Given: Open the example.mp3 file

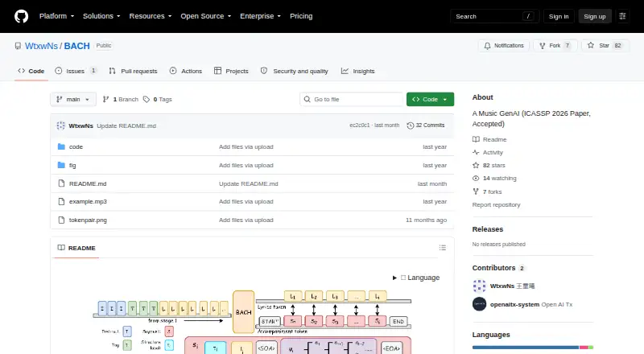Looking at the screenshot, I should 88,202.
